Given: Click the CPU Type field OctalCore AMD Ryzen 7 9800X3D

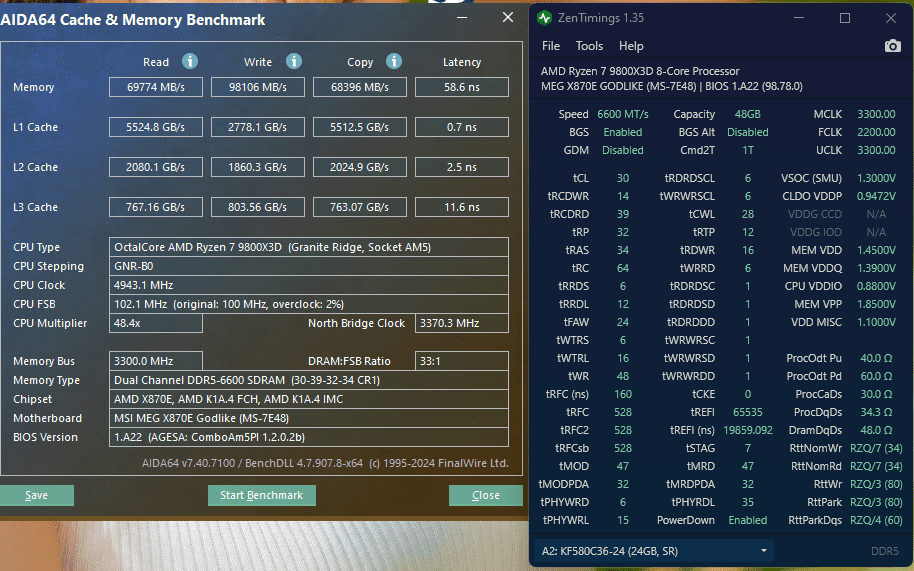Looking at the screenshot, I should click(309, 247).
